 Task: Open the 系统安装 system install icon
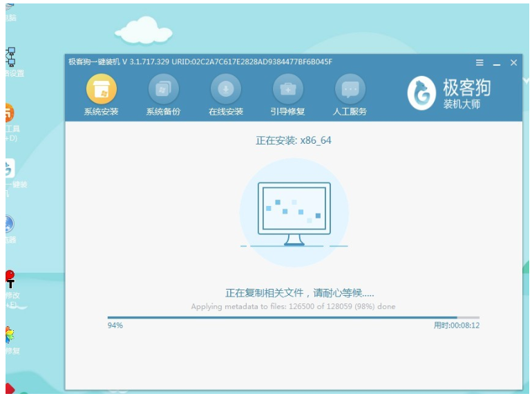(101, 89)
